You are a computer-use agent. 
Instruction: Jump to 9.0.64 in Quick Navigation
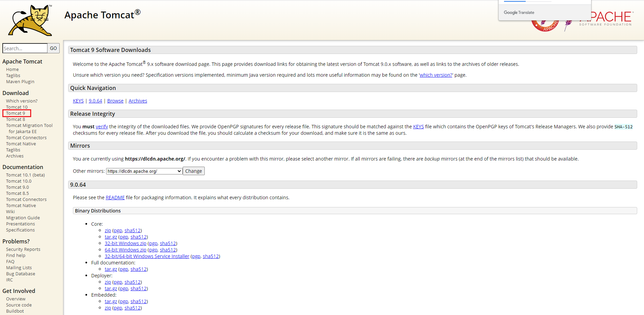(x=95, y=101)
